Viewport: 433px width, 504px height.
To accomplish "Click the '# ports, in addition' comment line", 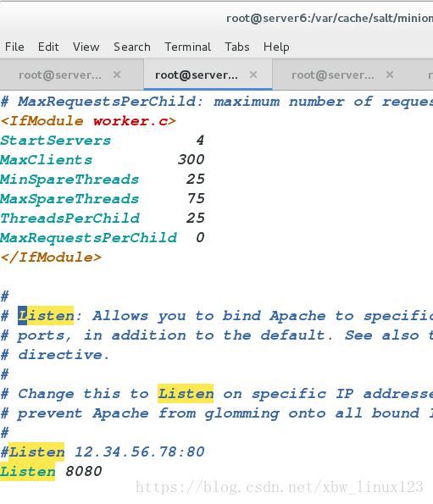I will pos(216,335).
